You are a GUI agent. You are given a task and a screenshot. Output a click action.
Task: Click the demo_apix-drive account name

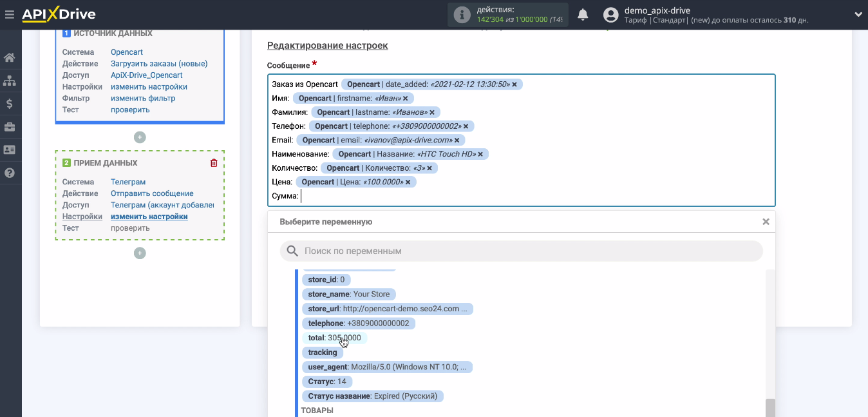coord(657,10)
